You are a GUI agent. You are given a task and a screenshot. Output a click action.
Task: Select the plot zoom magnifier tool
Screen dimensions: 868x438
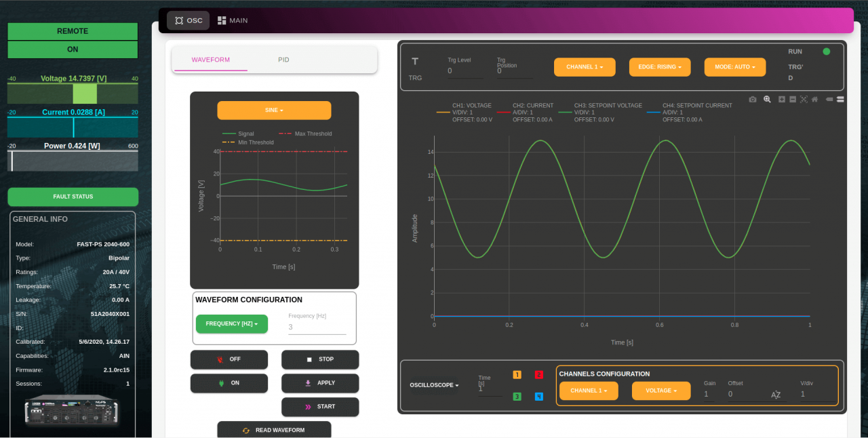click(x=767, y=99)
